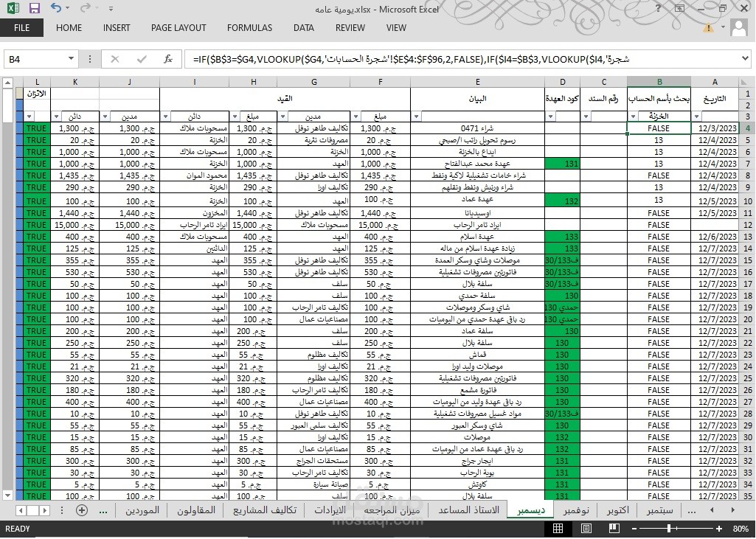Screen dimensions: 756x539
Task: Open the Customize Quick Access Toolbar arrow
Action: coord(111,8)
